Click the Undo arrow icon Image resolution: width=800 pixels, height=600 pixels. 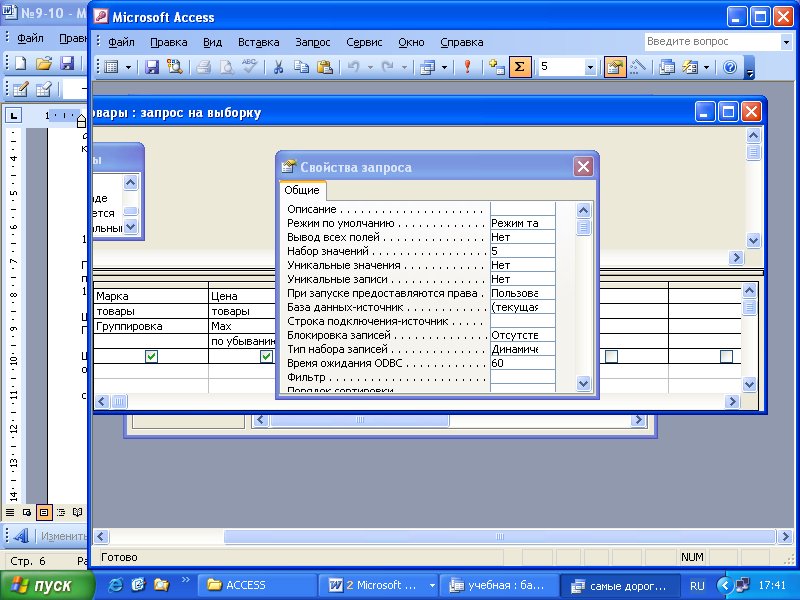(x=354, y=67)
